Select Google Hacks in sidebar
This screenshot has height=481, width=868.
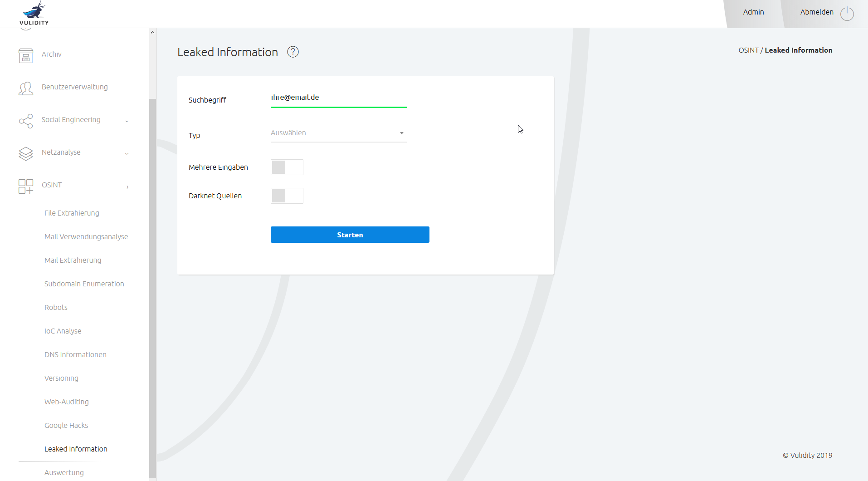click(x=66, y=426)
